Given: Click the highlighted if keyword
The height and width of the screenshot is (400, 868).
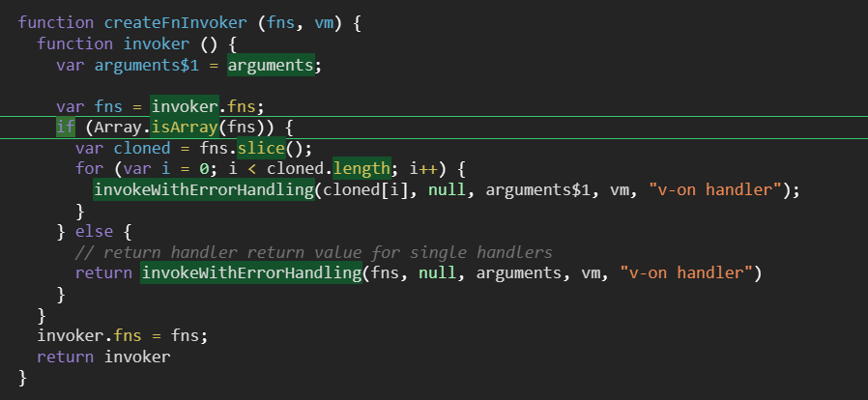Looking at the screenshot, I should [66, 128].
